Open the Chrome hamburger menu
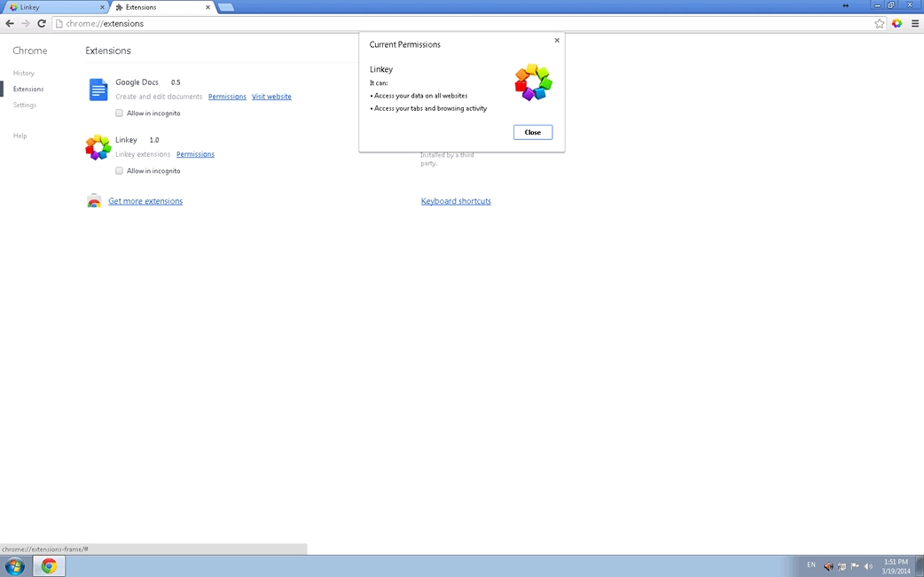The height and width of the screenshot is (577, 924). pos(914,24)
